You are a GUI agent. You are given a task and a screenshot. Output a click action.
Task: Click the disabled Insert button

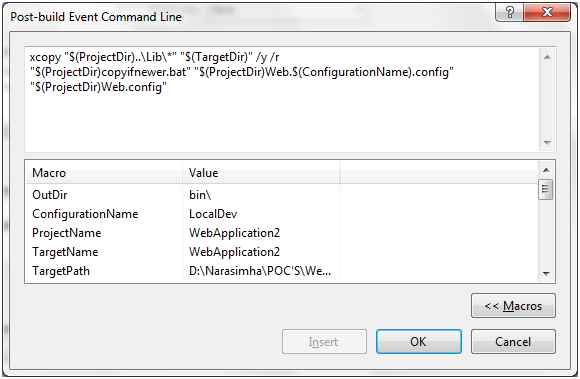[324, 342]
